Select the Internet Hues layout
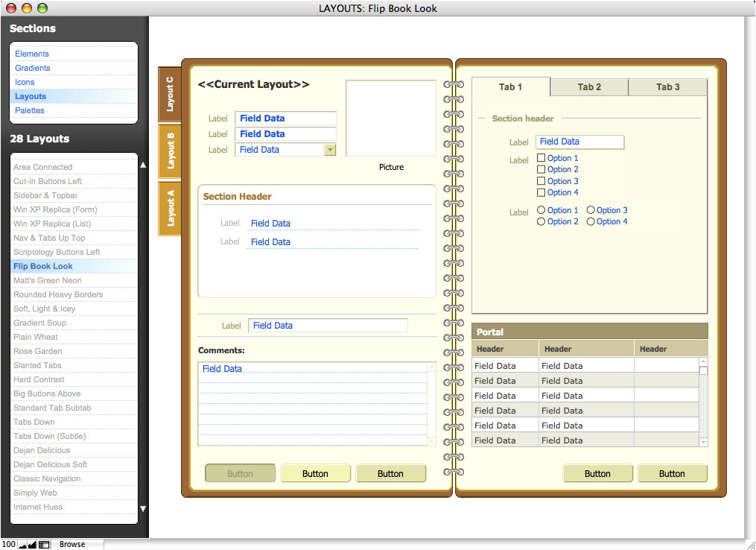The image size is (756, 550). [x=74, y=507]
